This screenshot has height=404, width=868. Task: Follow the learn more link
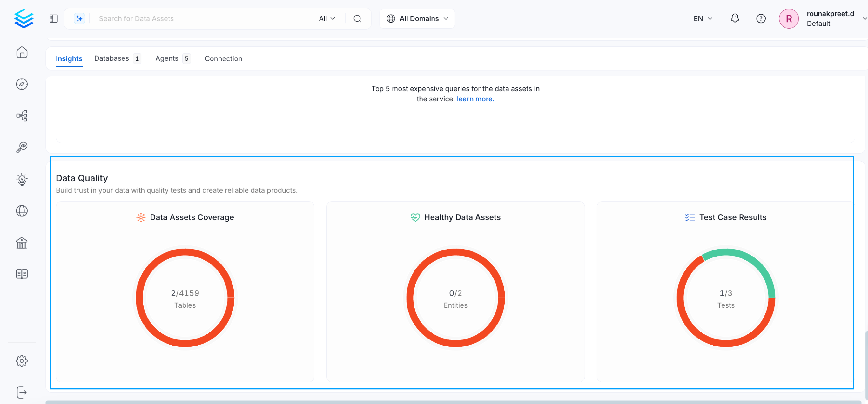click(x=475, y=99)
